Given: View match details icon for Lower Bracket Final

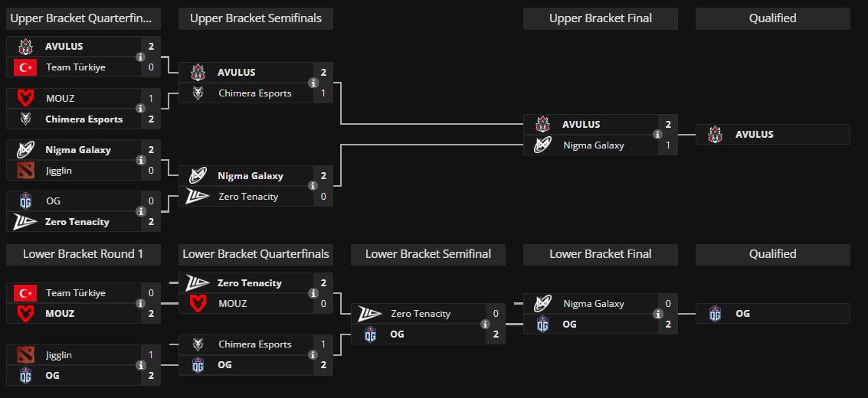Looking at the screenshot, I should coord(657,314).
